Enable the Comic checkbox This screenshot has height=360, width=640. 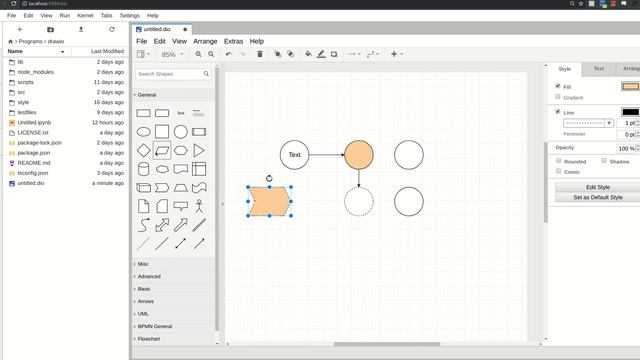pyautogui.click(x=558, y=171)
